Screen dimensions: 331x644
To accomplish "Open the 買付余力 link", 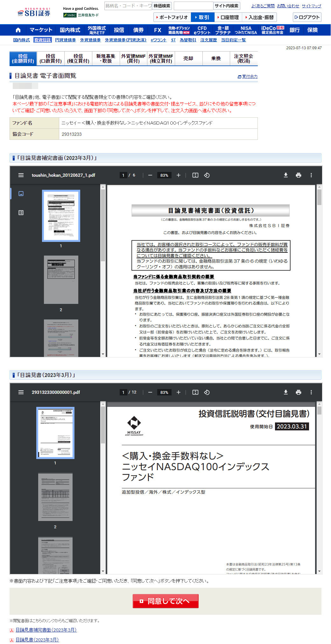I will 248,77.
